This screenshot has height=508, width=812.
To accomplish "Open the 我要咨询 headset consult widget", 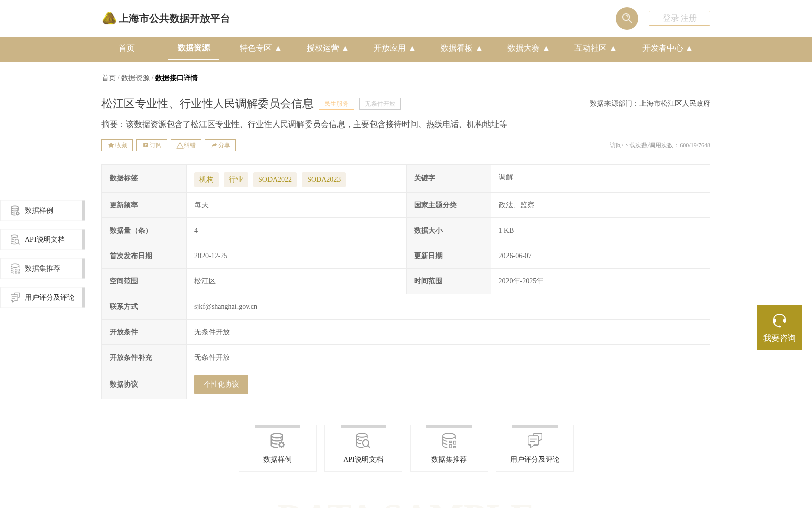I will pyautogui.click(x=780, y=327).
